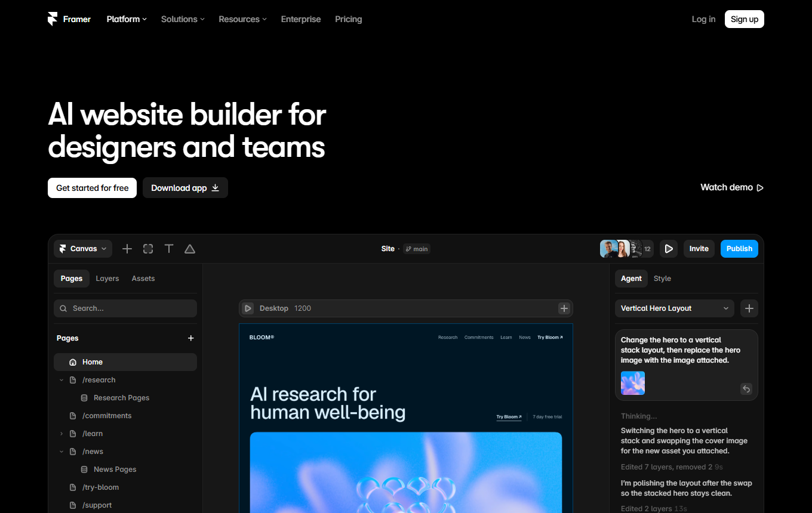Click Research link in canvas preview
Screen dimensions: 812x513
(448, 338)
